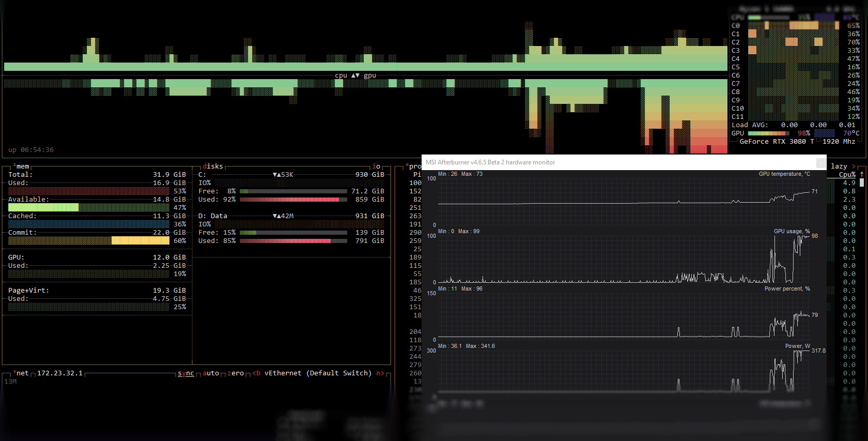This screenshot has width=868, height=441.
Task: Click the 'GPU temperature, °C' graph label
Action: (784, 174)
